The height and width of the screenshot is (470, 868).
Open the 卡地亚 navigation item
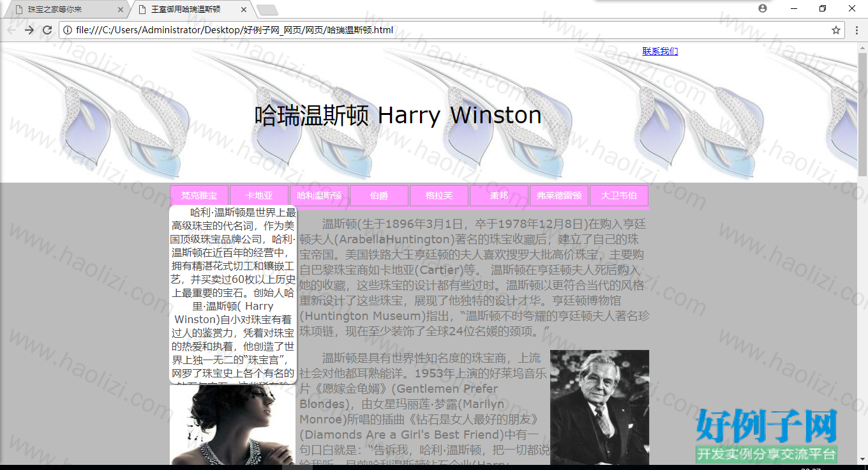coord(259,195)
